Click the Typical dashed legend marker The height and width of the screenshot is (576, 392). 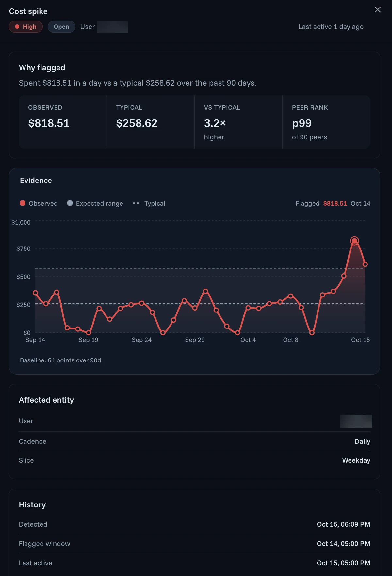point(136,203)
